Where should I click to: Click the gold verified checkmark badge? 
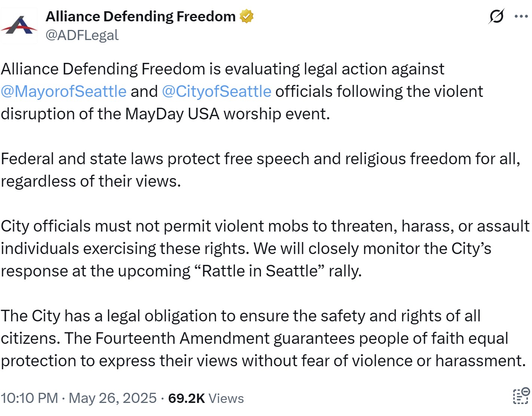click(x=247, y=16)
